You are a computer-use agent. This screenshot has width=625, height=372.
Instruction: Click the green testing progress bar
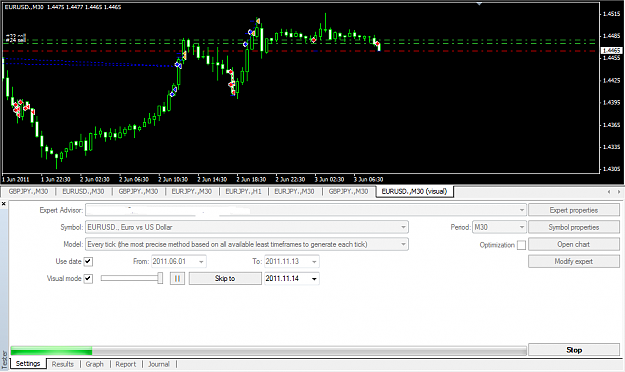pos(51,351)
